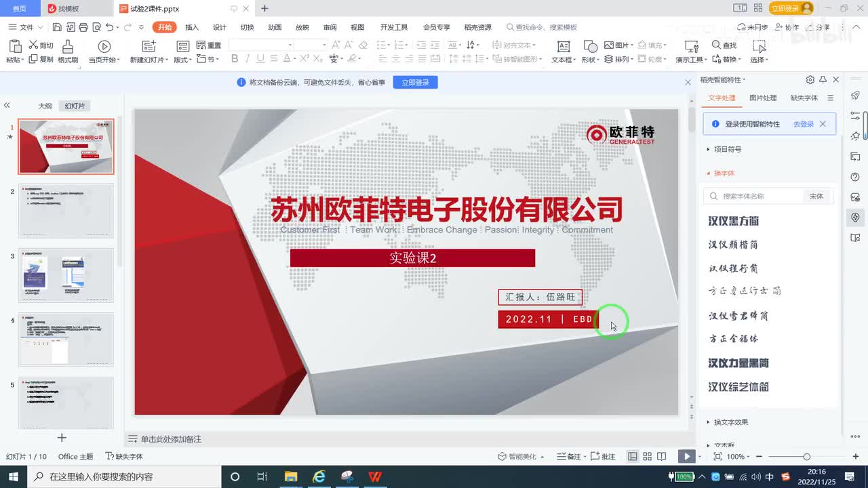Click the Windows Start button
This screenshot has height=488, width=868.
(13, 476)
